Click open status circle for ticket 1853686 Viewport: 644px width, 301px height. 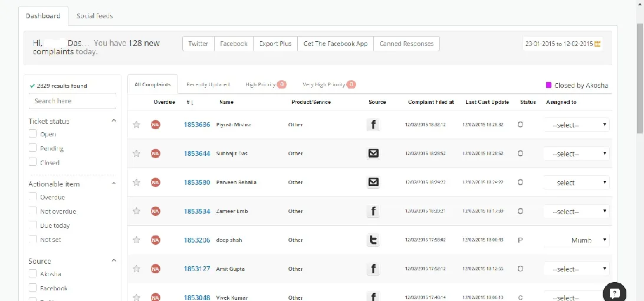click(x=520, y=125)
